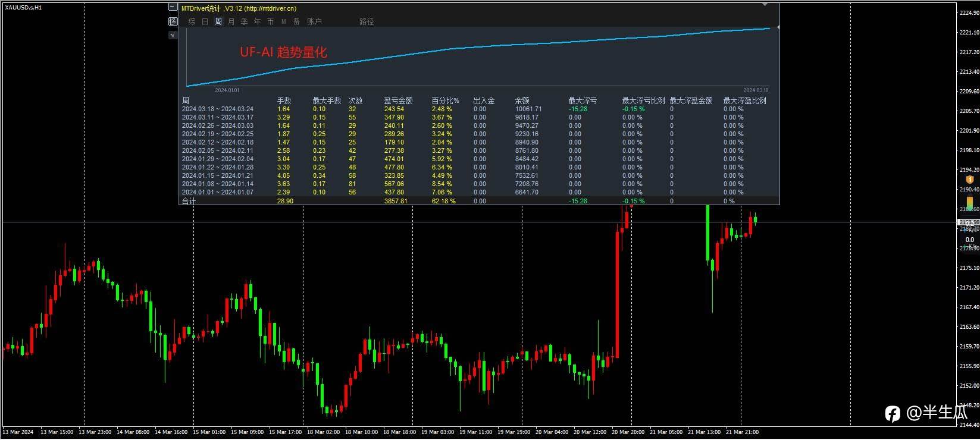The width and height of the screenshot is (980, 440).
Task: Click the total profit value 3857.81
Action: point(396,201)
